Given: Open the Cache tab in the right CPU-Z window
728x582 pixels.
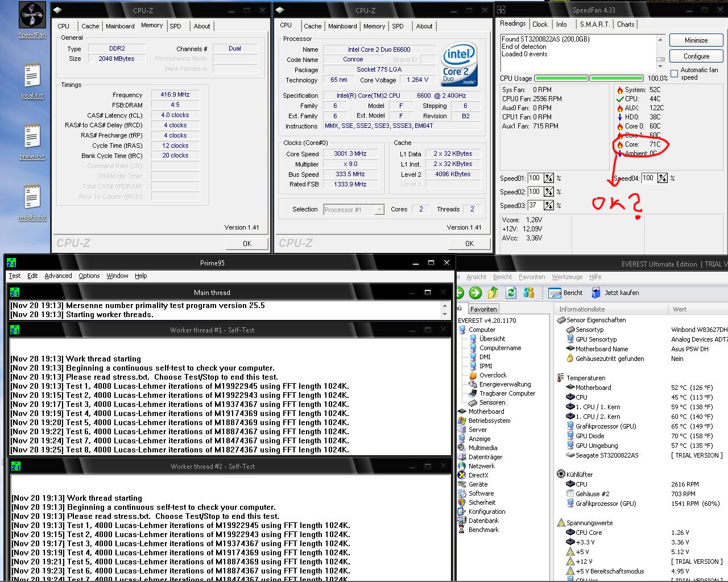Looking at the screenshot, I should [312, 26].
